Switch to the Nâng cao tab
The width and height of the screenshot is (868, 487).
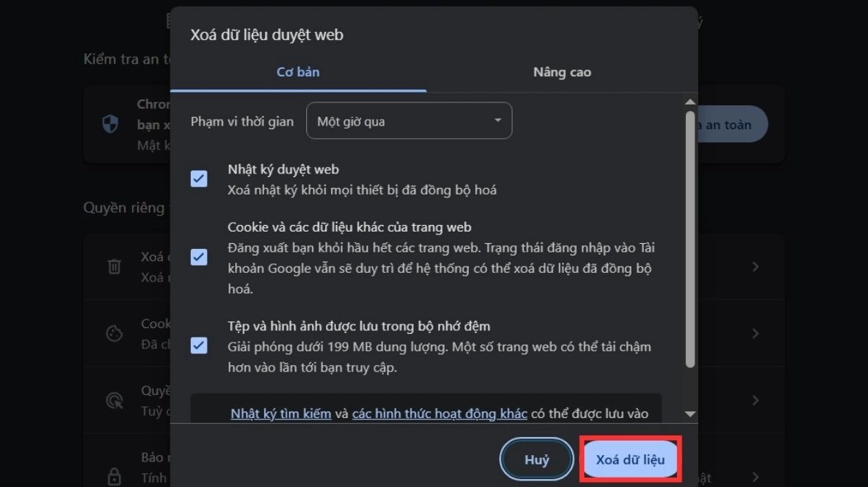tap(562, 72)
